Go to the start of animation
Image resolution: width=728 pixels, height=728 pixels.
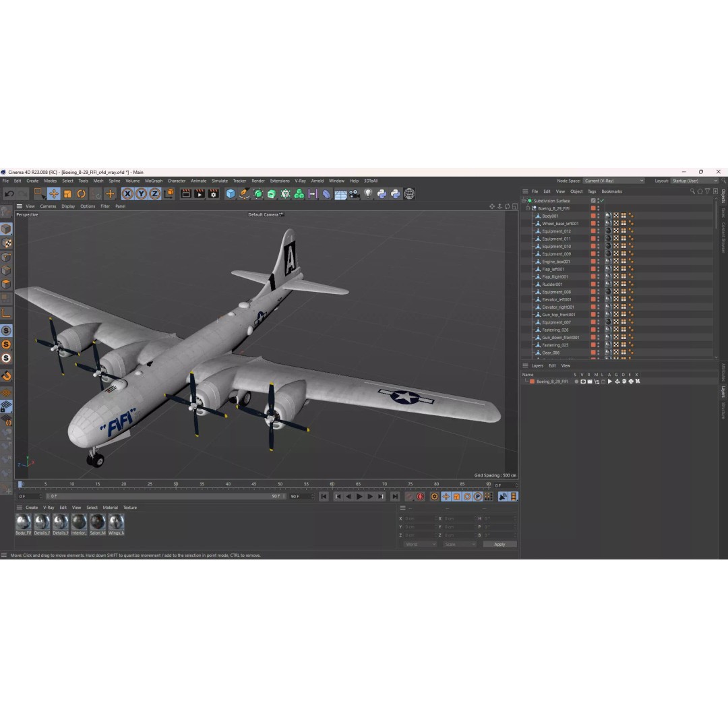click(x=324, y=497)
